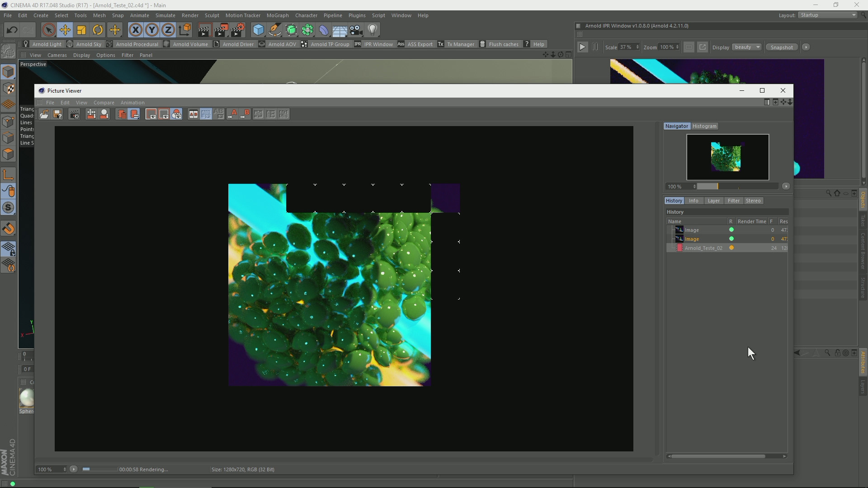Activate the Scale tool
Screen dimensions: 868x488
[x=81, y=30]
